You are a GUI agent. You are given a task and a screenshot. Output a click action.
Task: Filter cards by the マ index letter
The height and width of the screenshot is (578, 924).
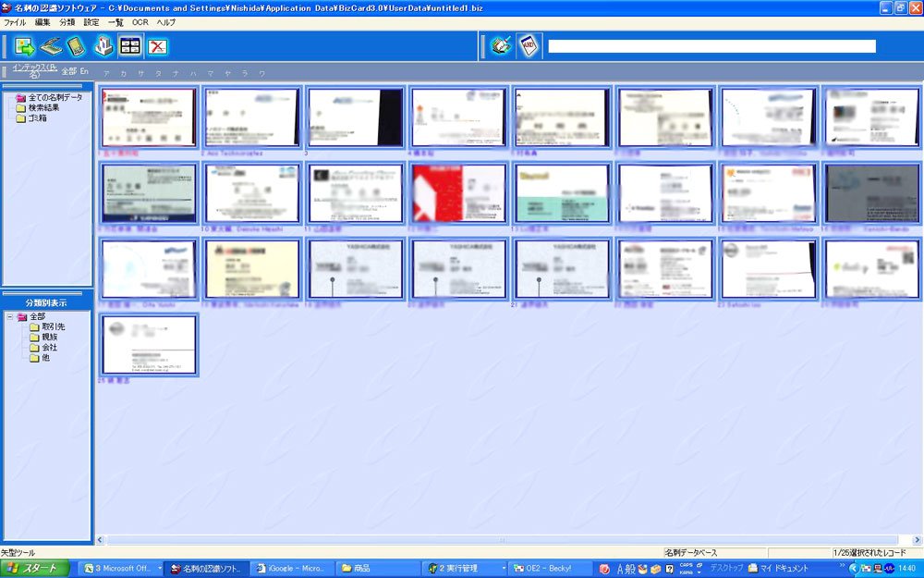coord(211,74)
